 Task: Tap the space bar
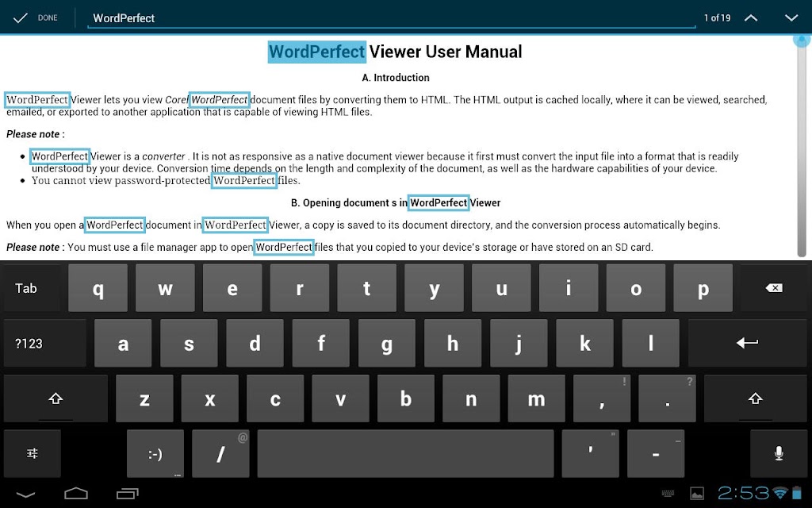tap(405, 453)
